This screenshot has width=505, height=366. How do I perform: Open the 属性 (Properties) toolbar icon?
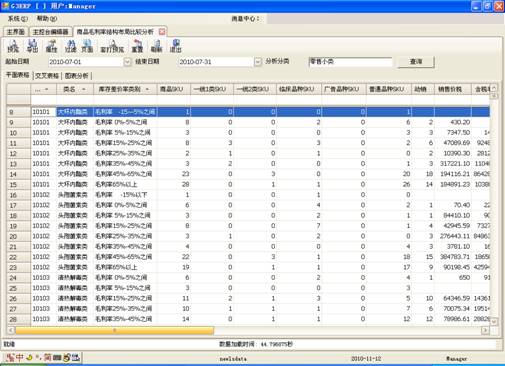[x=51, y=46]
